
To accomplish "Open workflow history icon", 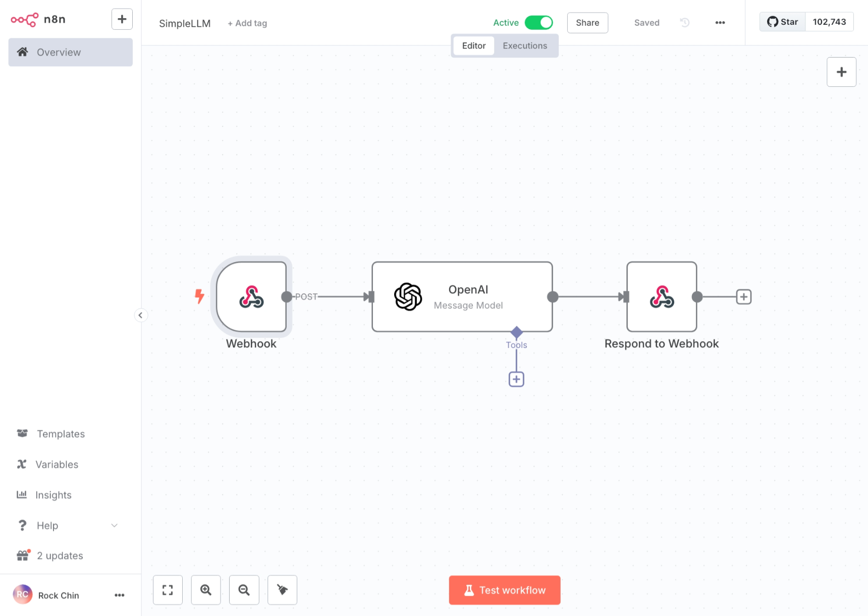I will [684, 23].
